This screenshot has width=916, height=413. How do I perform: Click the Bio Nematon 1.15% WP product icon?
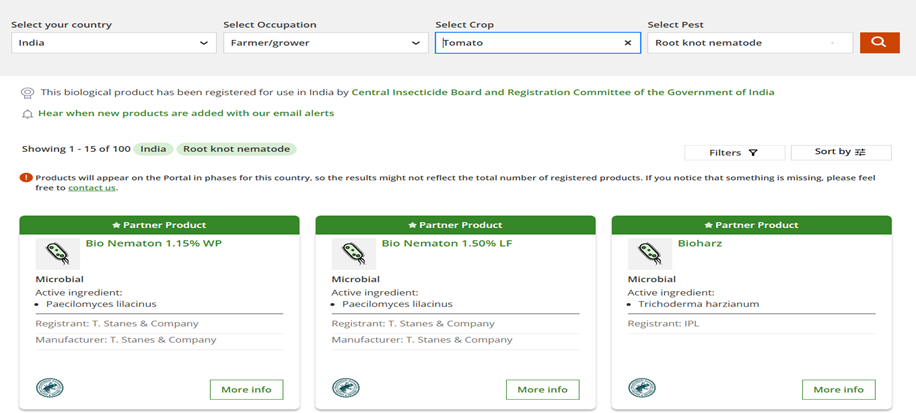pos(57,254)
